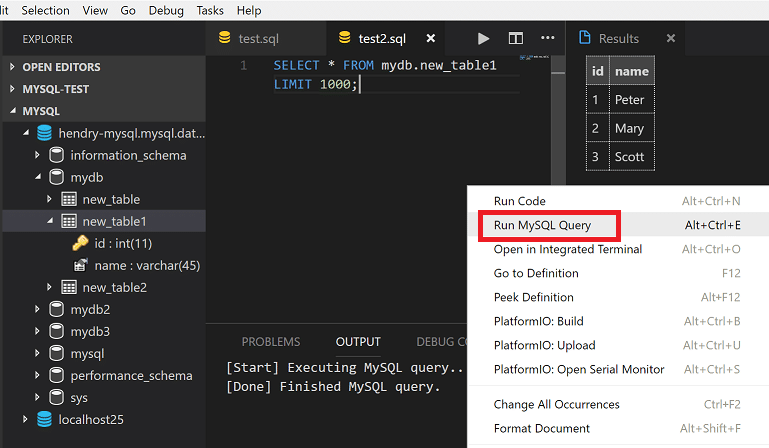Open the View menu

coord(95,10)
